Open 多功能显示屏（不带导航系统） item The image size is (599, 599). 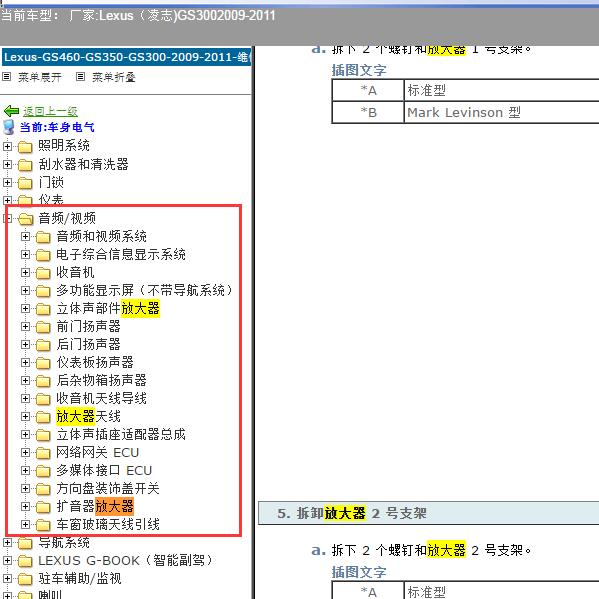(x=144, y=290)
